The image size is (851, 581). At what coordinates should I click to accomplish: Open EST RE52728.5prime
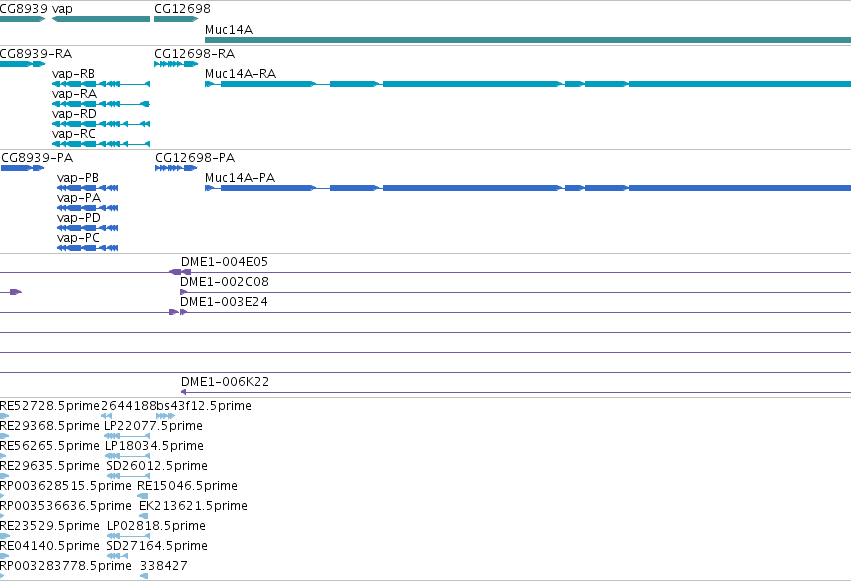[50, 406]
